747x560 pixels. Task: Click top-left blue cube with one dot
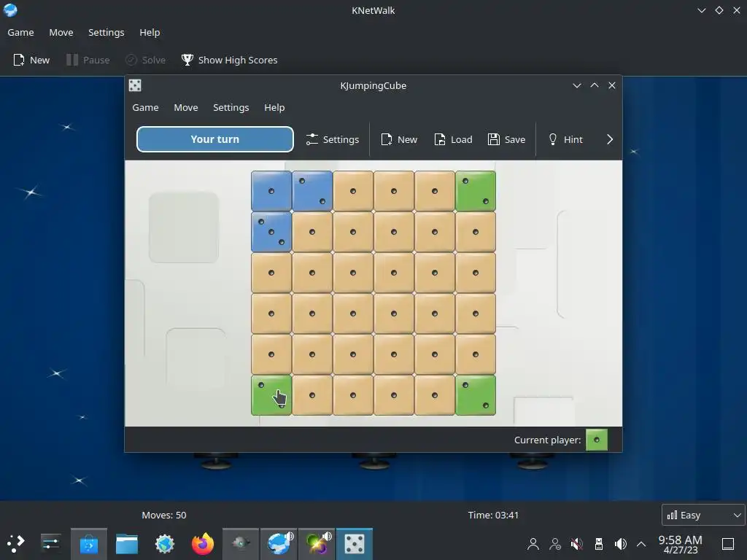pyautogui.click(x=271, y=191)
